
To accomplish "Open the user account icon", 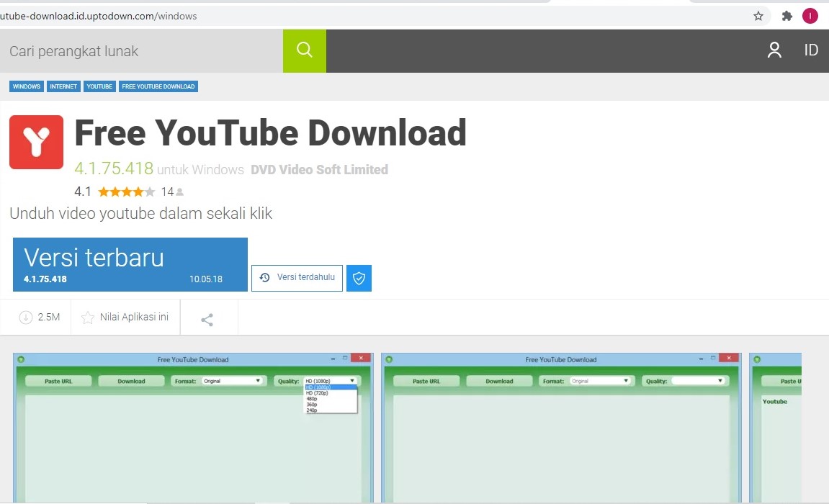I will click(x=774, y=50).
